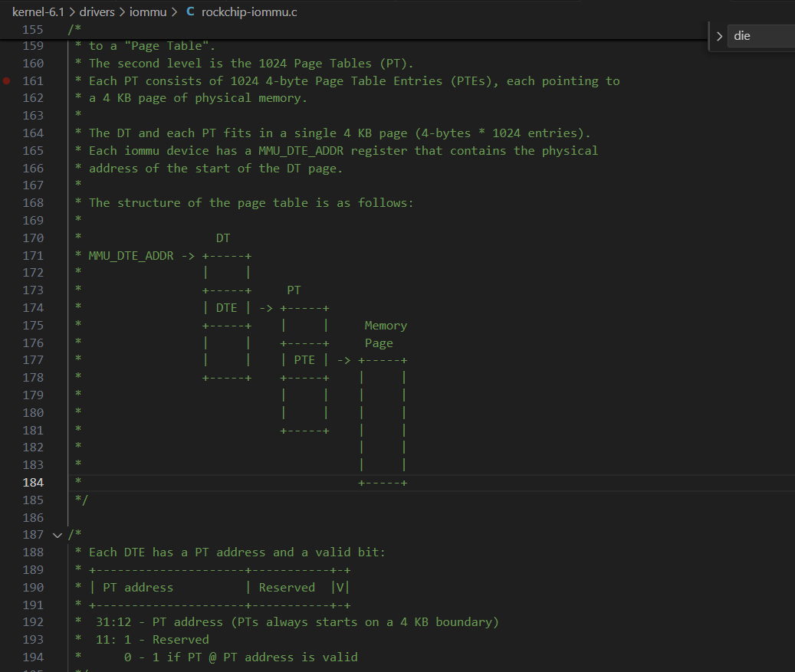Viewport: 795px width, 672px height.
Task: Click the C file icon in the breadcrumb
Action: click(191, 12)
